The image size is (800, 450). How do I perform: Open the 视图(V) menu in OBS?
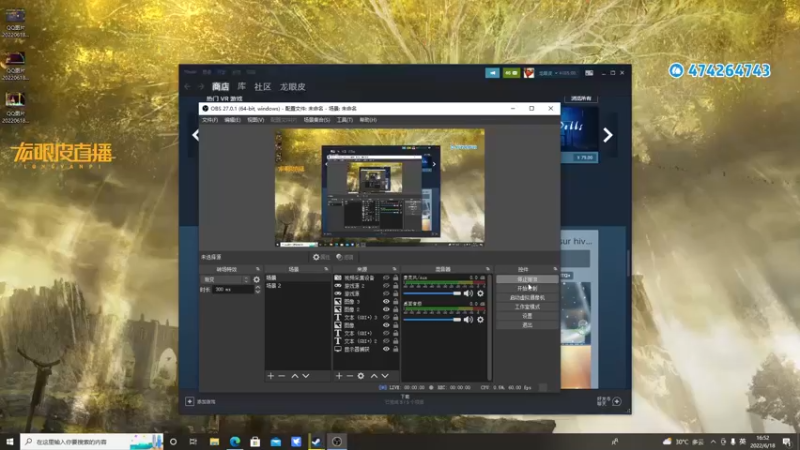(x=256, y=120)
